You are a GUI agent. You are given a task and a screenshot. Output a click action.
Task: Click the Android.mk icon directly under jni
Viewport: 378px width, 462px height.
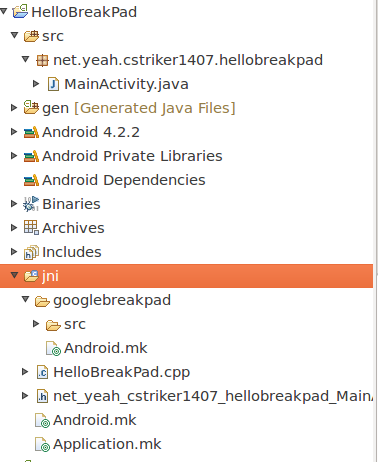(x=42, y=420)
